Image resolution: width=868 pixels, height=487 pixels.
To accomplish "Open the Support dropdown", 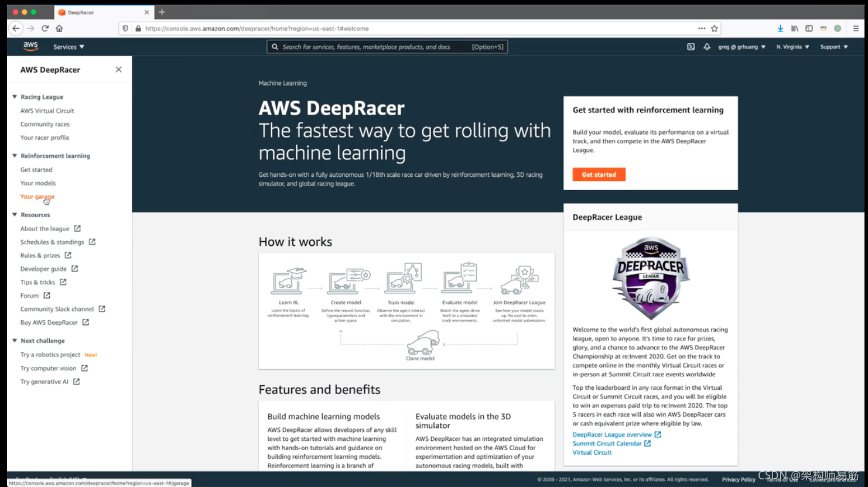I will pos(834,47).
